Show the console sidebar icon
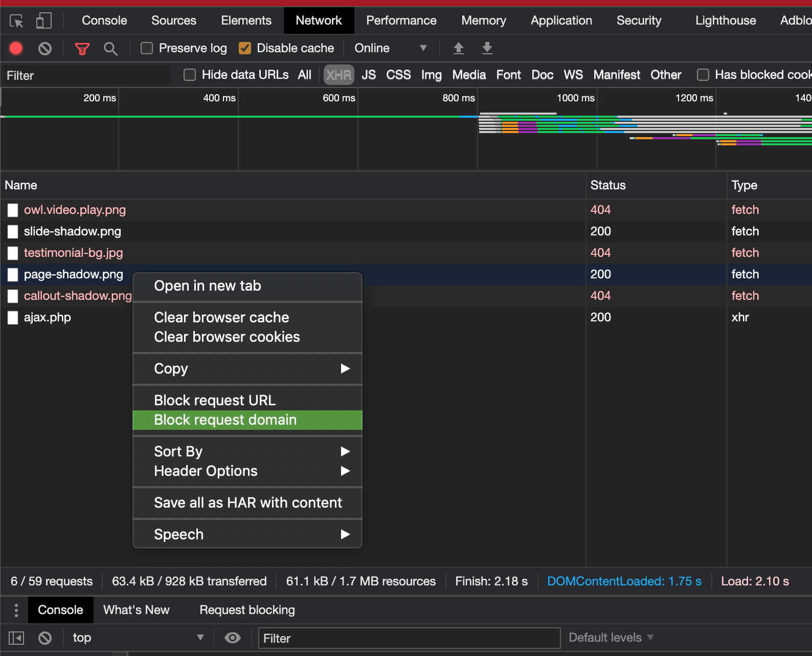The image size is (812, 656). click(x=16, y=638)
